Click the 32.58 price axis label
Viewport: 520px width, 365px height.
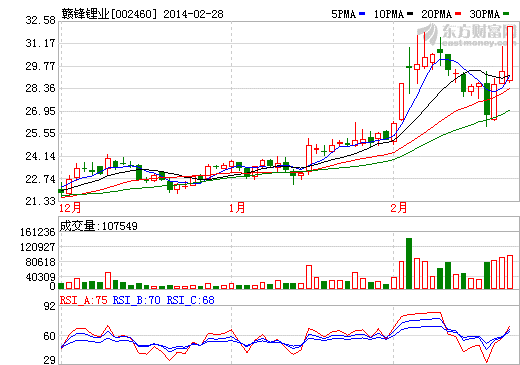click(x=40, y=20)
